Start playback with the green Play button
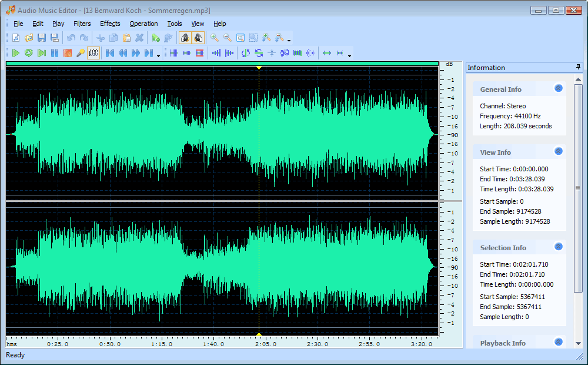The height and width of the screenshot is (365, 588). pyautogui.click(x=16, y=53)
